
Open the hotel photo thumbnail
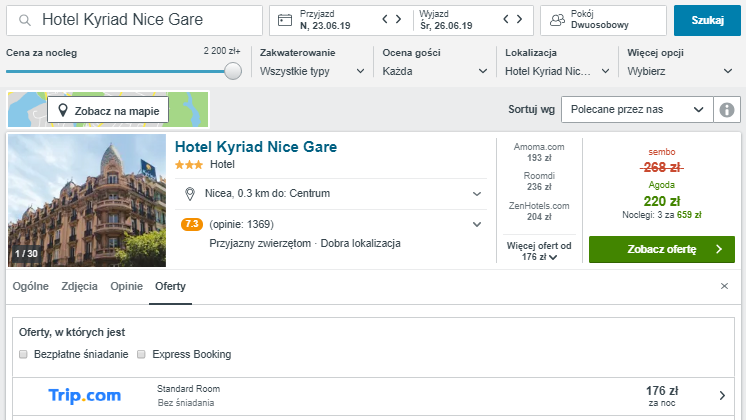tap(87, 200)
